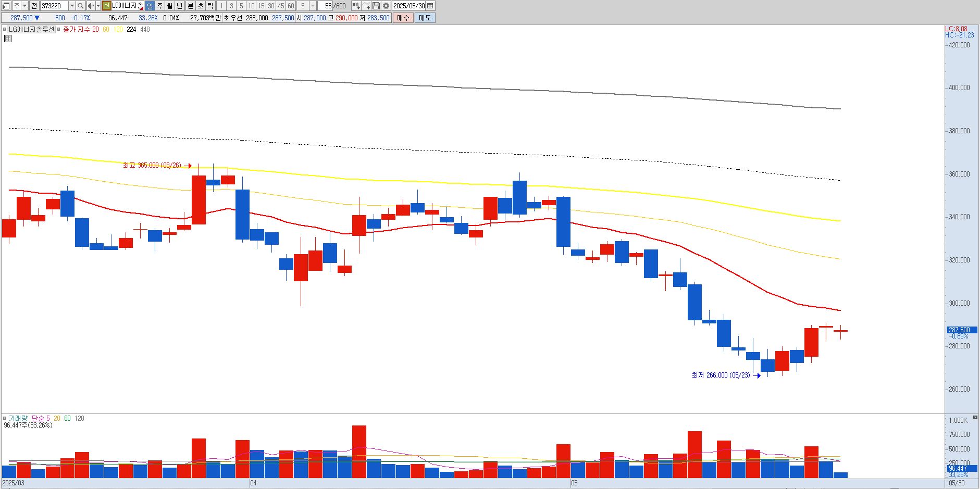Image resolution: width=980 pixels, height=489 pixels.
Task: Click square marker beside 종가 지수 legend
Action: [x=59, y=30]
